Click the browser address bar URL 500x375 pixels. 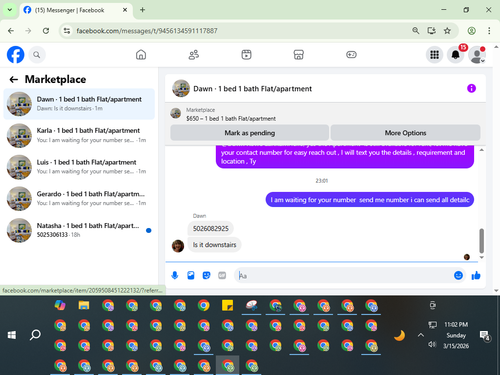(147, 31)
